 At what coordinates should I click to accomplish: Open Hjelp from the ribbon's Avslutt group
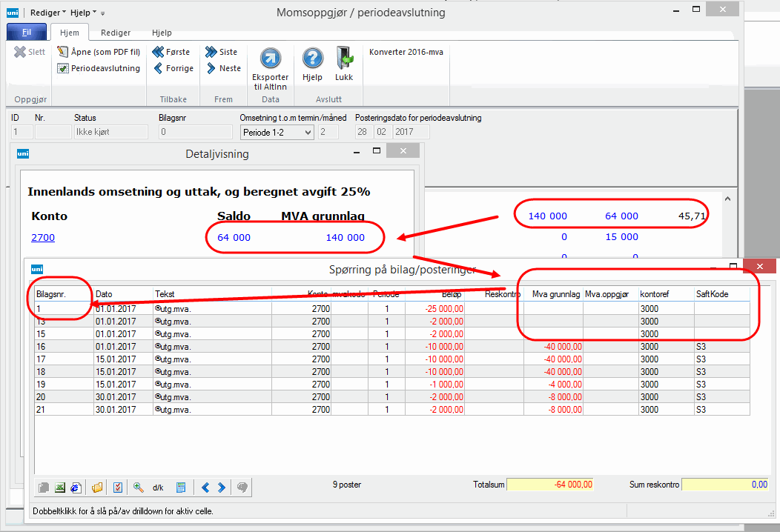point(312,59)
